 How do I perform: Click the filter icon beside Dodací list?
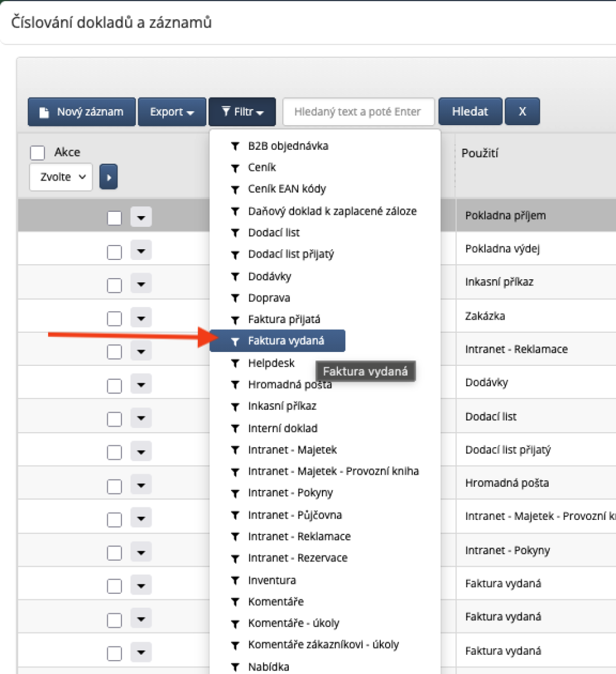[x=236, y=233]
